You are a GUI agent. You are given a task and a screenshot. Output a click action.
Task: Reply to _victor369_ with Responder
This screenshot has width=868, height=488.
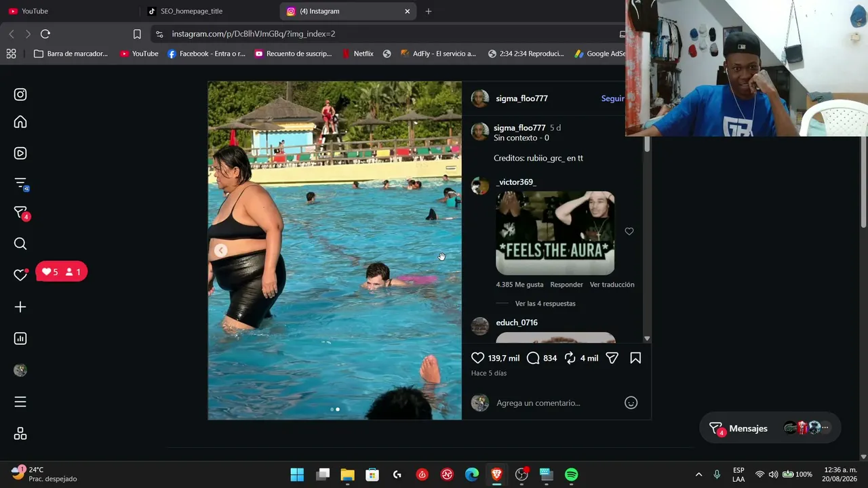[x=566, y=285]
